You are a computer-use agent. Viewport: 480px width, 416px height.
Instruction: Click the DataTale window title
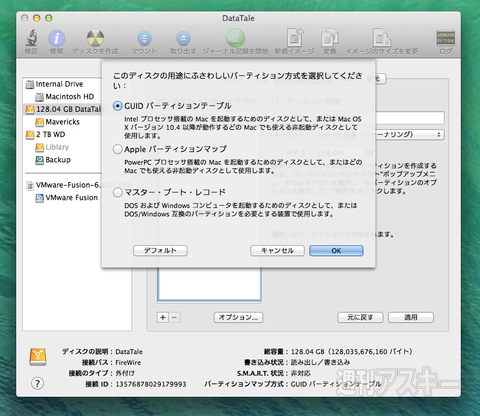click(238, 18)
